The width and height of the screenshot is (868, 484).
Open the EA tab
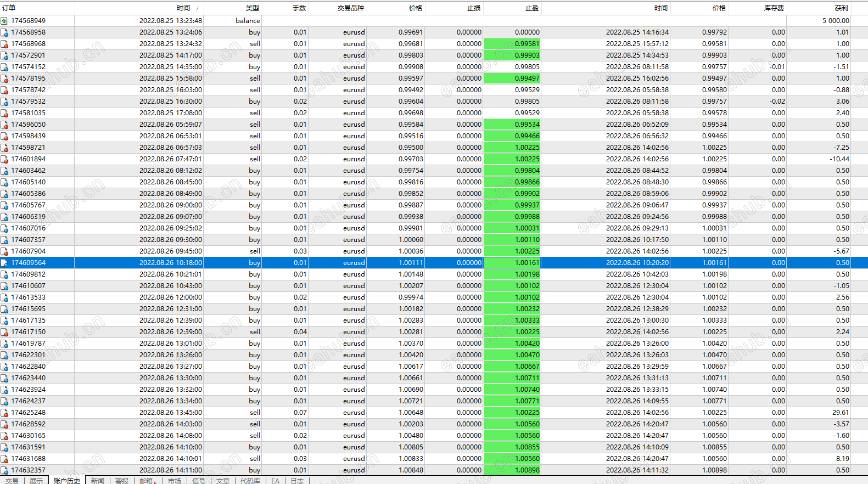pyautogui.click(x=275, y=481)
